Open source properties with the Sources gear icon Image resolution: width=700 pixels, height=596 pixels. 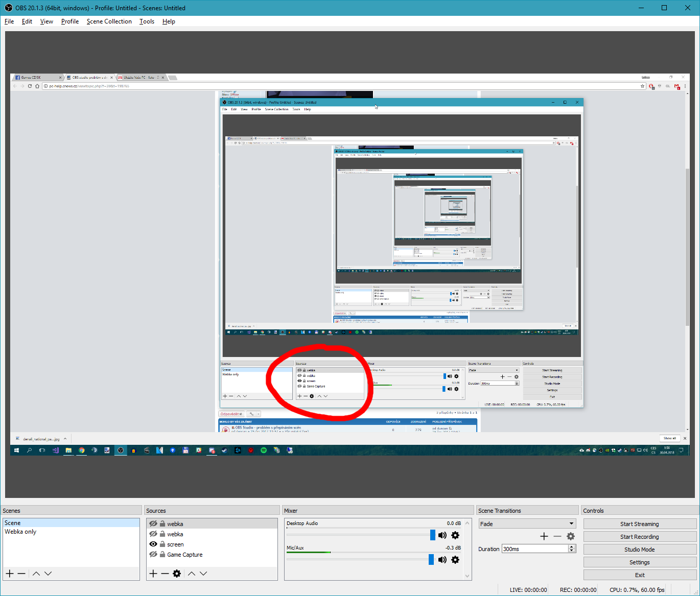[x=177, y=574]
